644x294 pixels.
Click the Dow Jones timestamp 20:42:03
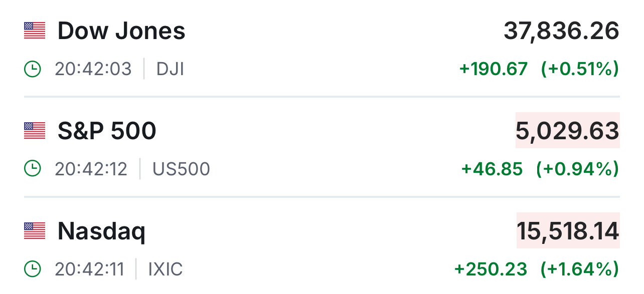(x=93, y=69)
